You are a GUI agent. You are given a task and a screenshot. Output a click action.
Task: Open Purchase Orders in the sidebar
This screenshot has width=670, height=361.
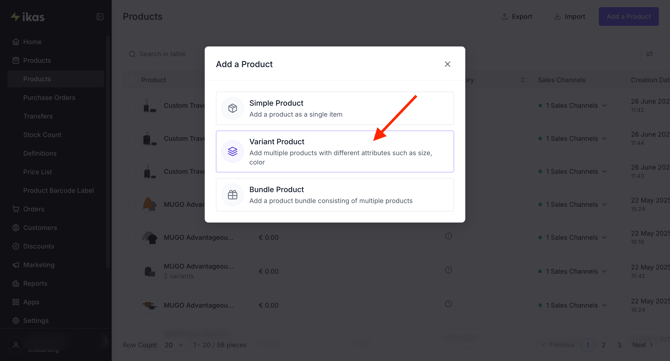[x=49, y=97]
